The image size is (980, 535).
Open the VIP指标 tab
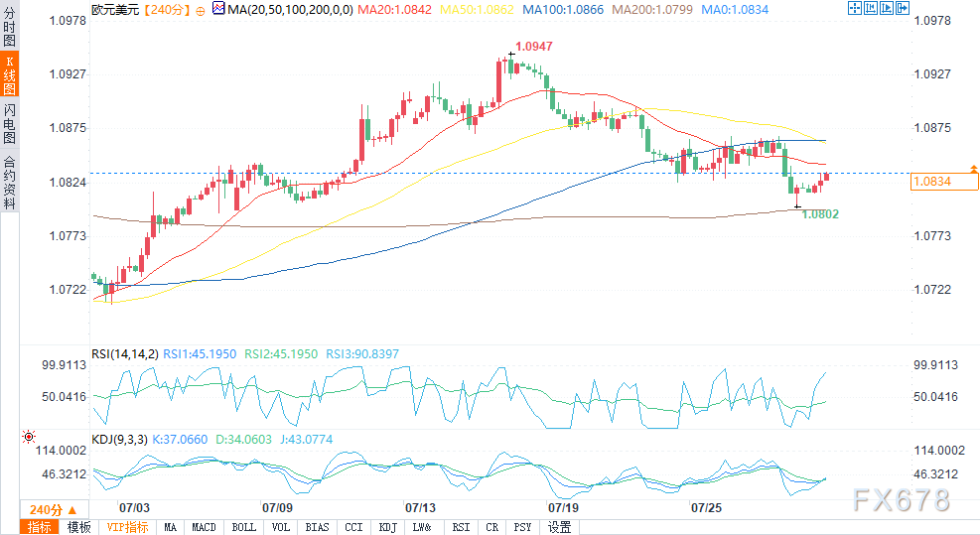click(127, 527)
